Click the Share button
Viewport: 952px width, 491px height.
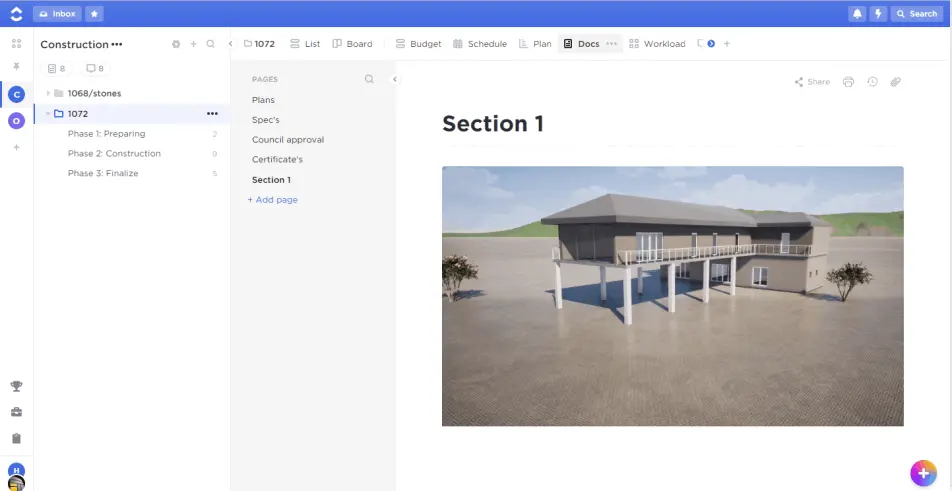point(812,82)
